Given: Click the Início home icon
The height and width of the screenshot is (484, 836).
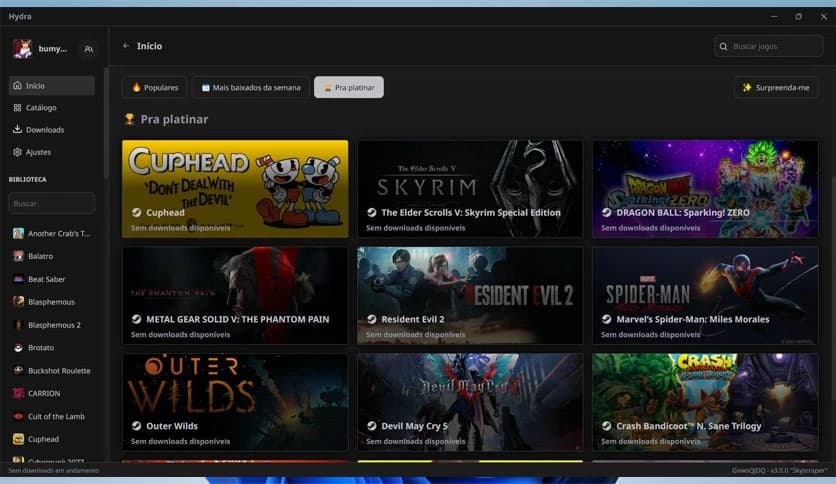Looking at the screenshot, I should point(18,85).
